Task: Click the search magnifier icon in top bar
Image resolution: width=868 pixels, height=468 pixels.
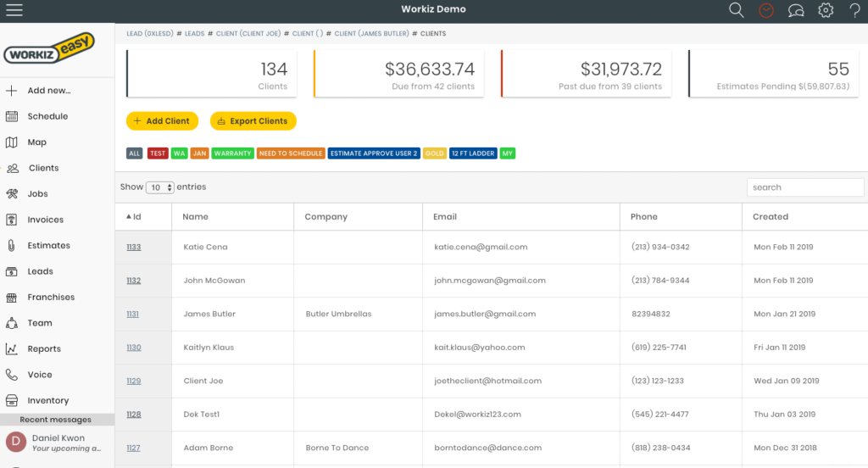Action: (737, 10)
